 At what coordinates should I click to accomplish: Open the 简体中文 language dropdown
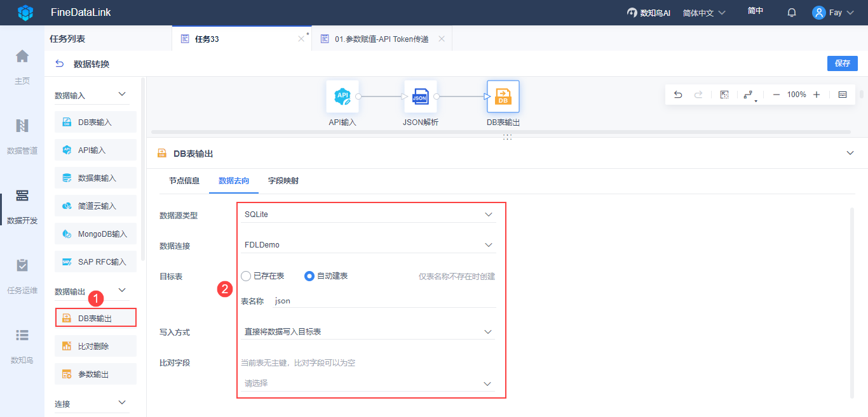tap(704, 13)
